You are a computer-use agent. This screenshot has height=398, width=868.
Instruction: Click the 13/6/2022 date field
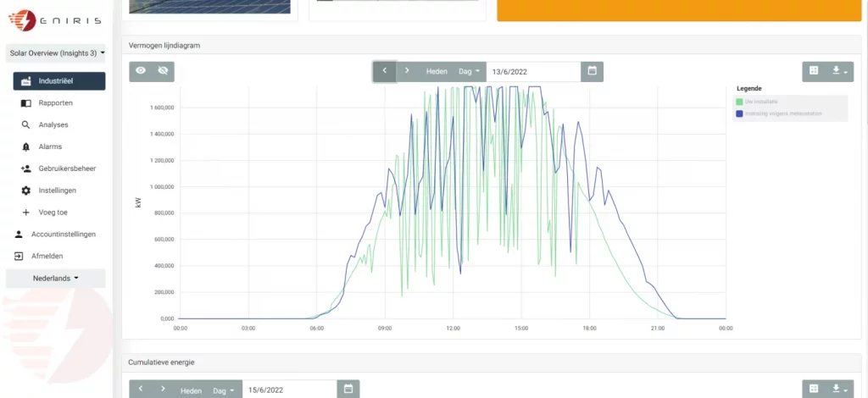click(534, 72)
